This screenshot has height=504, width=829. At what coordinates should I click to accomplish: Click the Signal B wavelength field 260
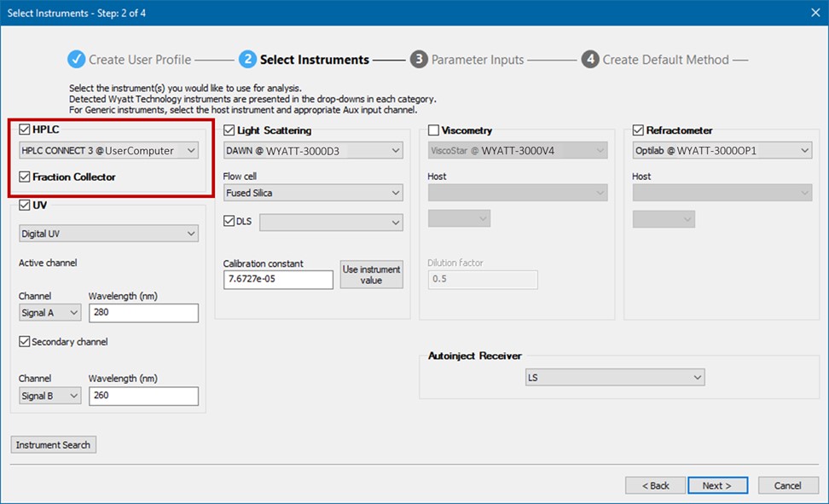143,396
